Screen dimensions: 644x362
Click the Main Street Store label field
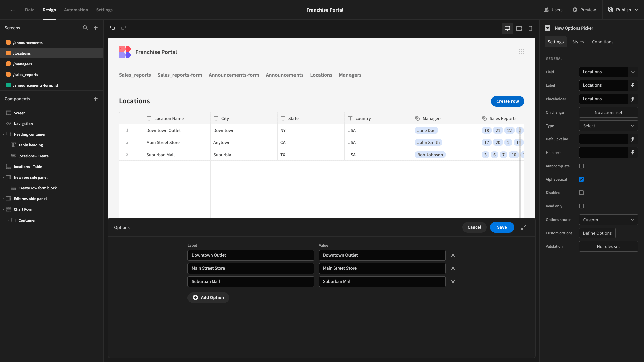pyautogui.click(x=251, y=268)
